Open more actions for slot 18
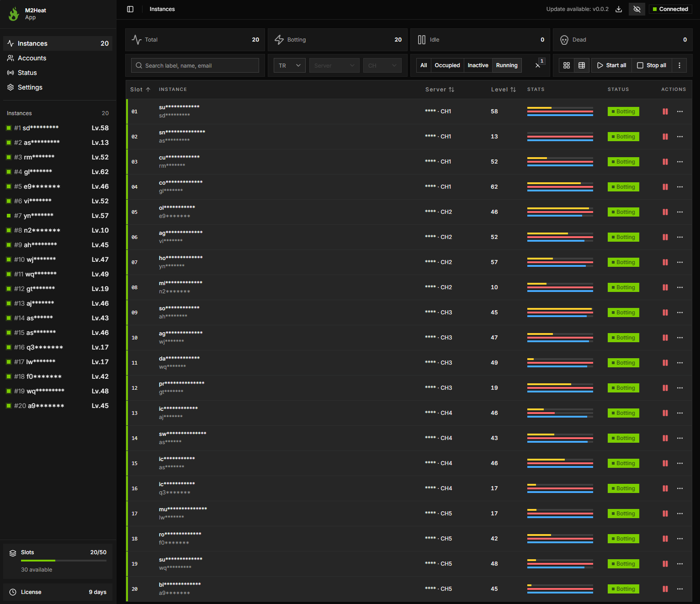This screenshot has height=604, width=700. 680,539
